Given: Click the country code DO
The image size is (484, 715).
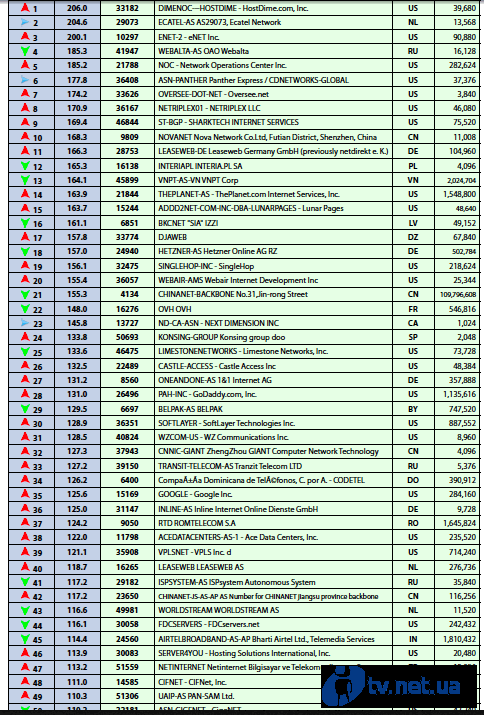Looking at the screenshot, I should pyautogui.click(x=412, y=480).
